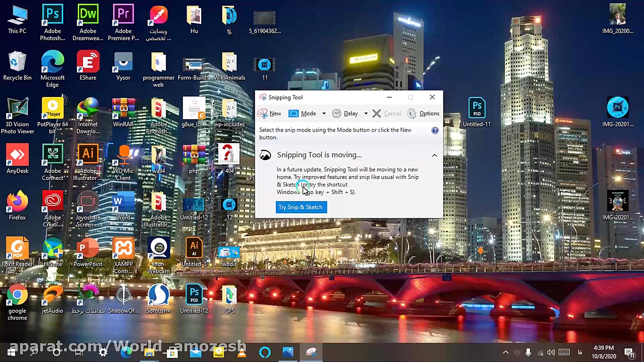Show hidden system tray icons

pyautogui.click(x=505, y=352)
